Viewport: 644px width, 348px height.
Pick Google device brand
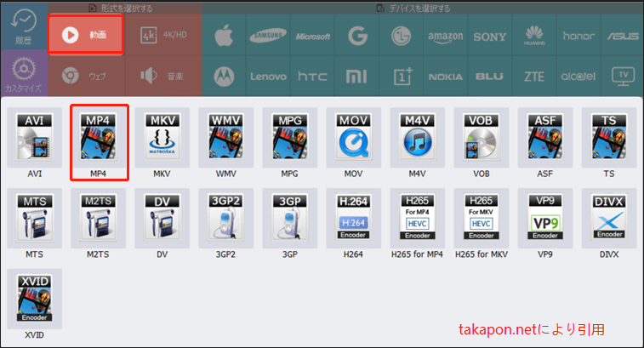(x=357, y=36)
